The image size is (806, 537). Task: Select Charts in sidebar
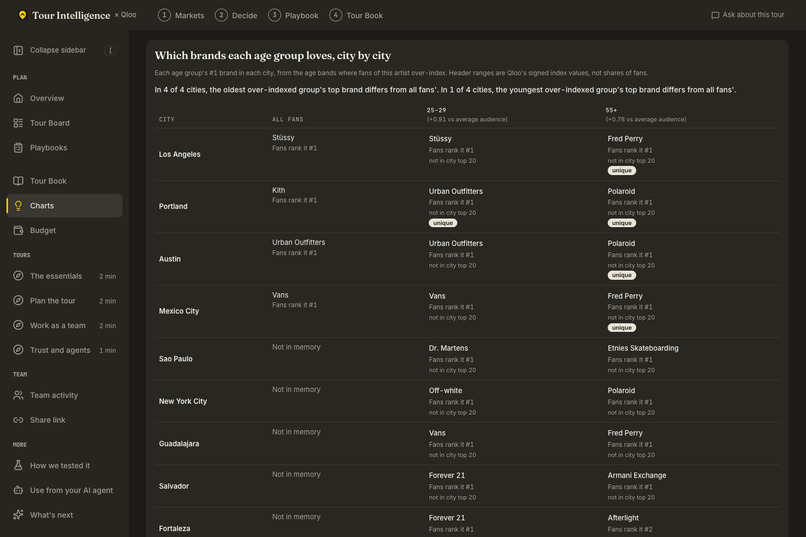click(65, 206)
